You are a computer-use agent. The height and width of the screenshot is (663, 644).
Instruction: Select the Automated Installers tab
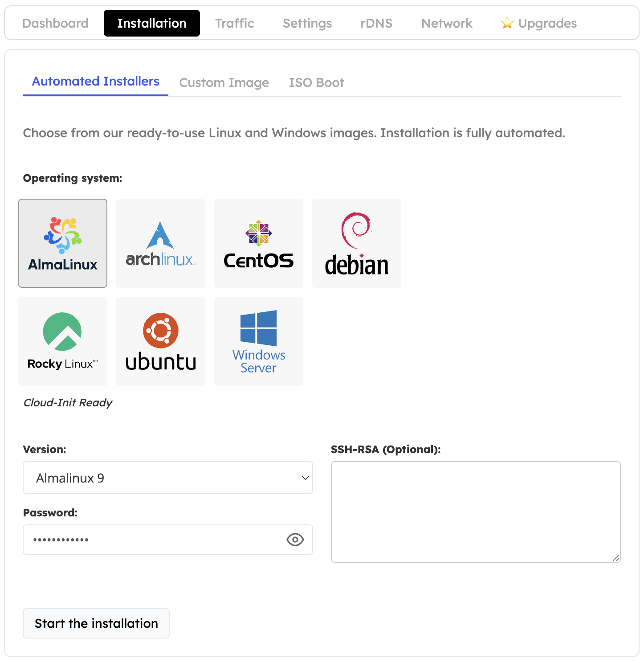[95, 82]
